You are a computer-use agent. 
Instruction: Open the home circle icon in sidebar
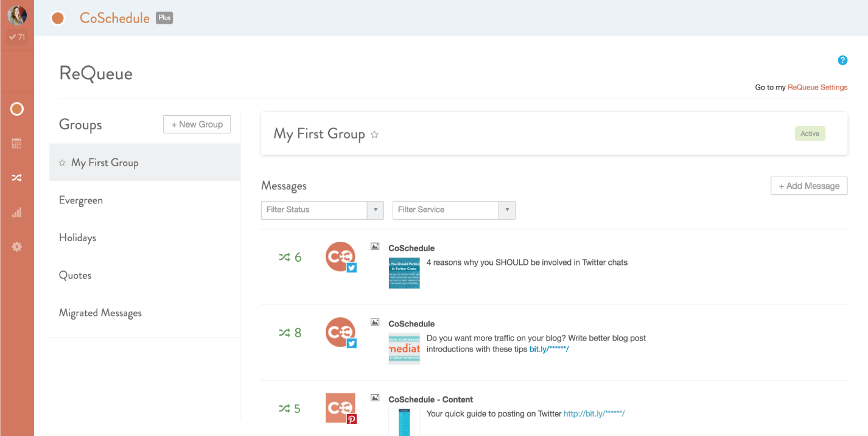coord(17,109)
